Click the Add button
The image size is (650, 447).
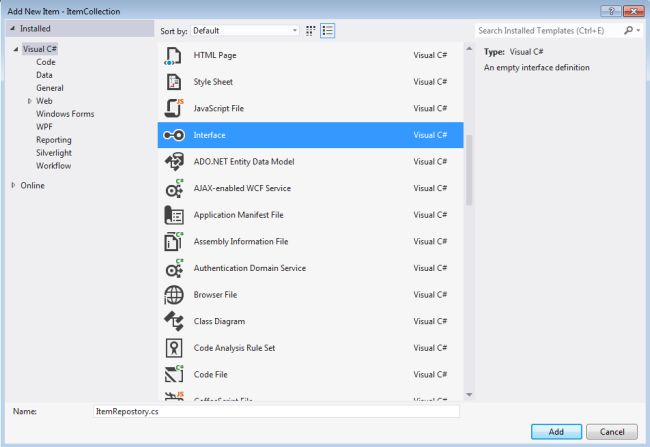pos(556,432)
